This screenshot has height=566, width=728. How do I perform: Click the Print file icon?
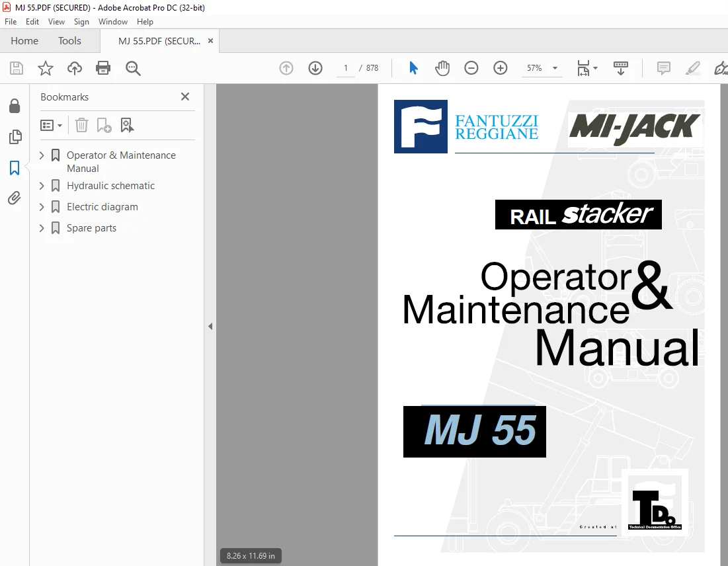coord(102,68)
